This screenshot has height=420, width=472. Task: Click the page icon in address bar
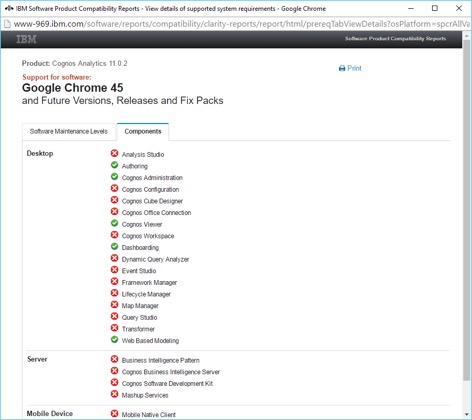click(x=7, y=24)
